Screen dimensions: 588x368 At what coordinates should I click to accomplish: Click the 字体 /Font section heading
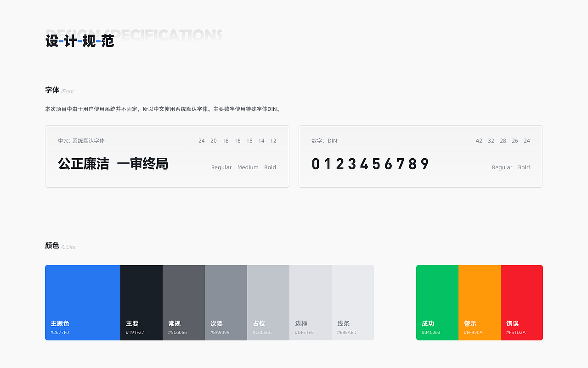[x=60, y=90]
